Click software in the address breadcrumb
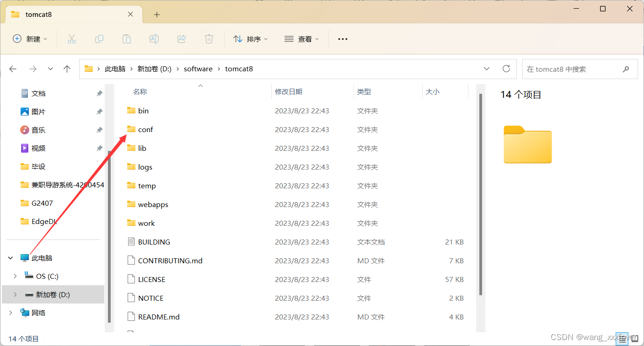 click(198, 69)
